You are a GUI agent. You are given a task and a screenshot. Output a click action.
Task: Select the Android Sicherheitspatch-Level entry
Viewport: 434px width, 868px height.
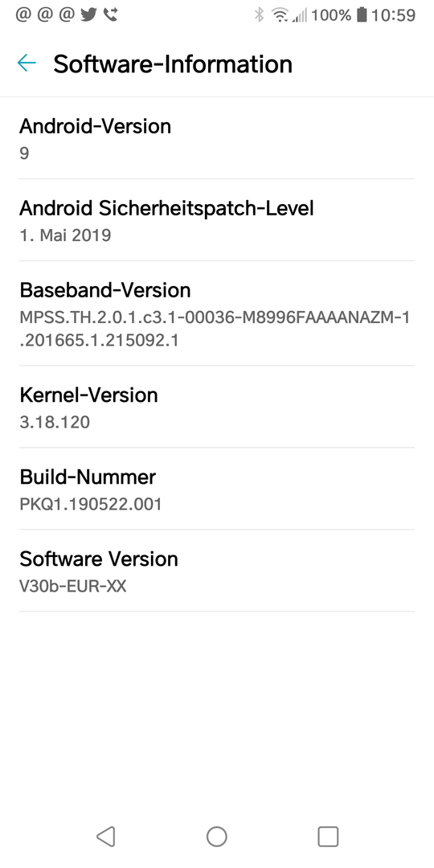pyautogui.click(x=217, y=219)
